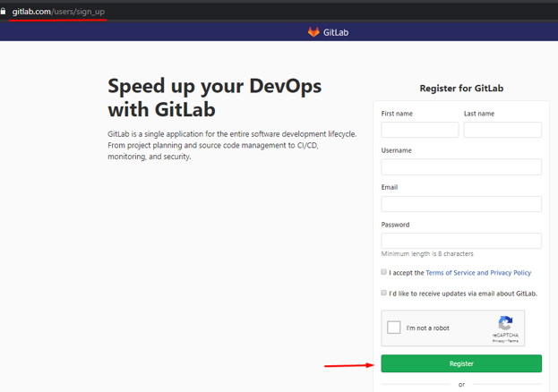Image resolution: width=558 pixels, height=392 pixels.
Task: Click the reCAPTCHA Terms link
Action: [x=513, y=341]
